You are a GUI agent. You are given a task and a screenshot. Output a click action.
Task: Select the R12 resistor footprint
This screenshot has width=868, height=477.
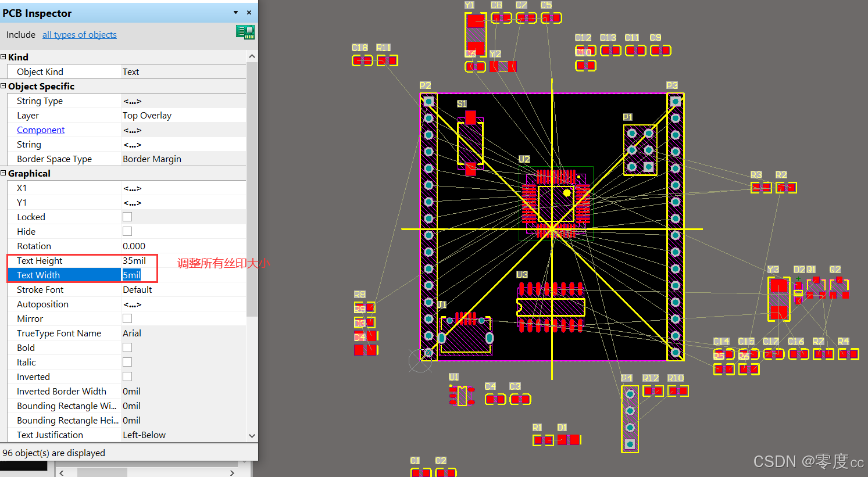click(653, 391)
